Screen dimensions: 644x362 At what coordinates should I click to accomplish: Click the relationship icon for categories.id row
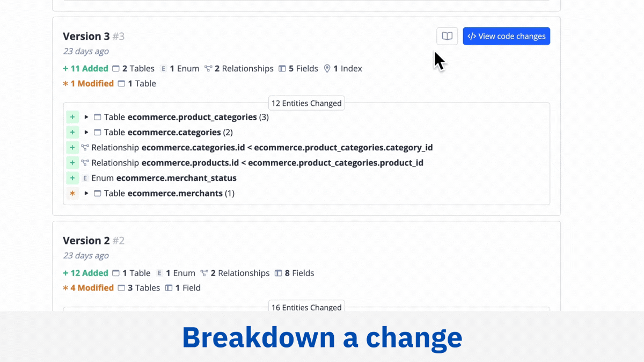[x=85, y=147]
